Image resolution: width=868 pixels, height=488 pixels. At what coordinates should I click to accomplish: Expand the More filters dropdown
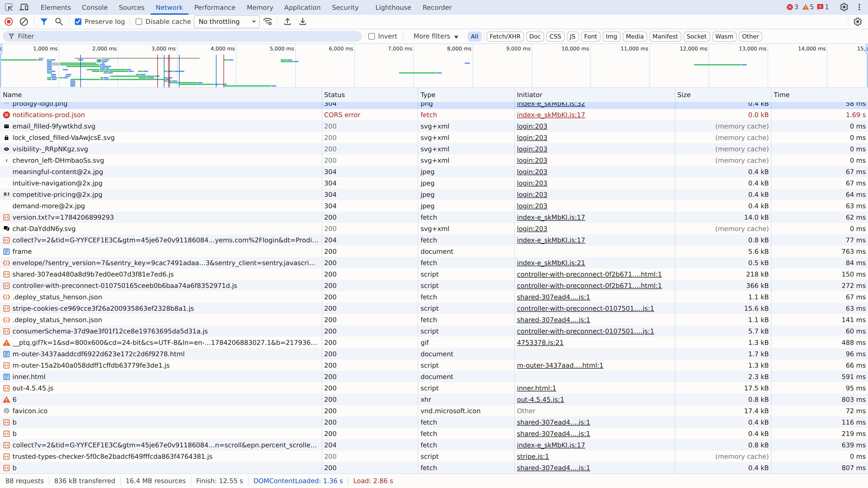(x=436, y=36)
